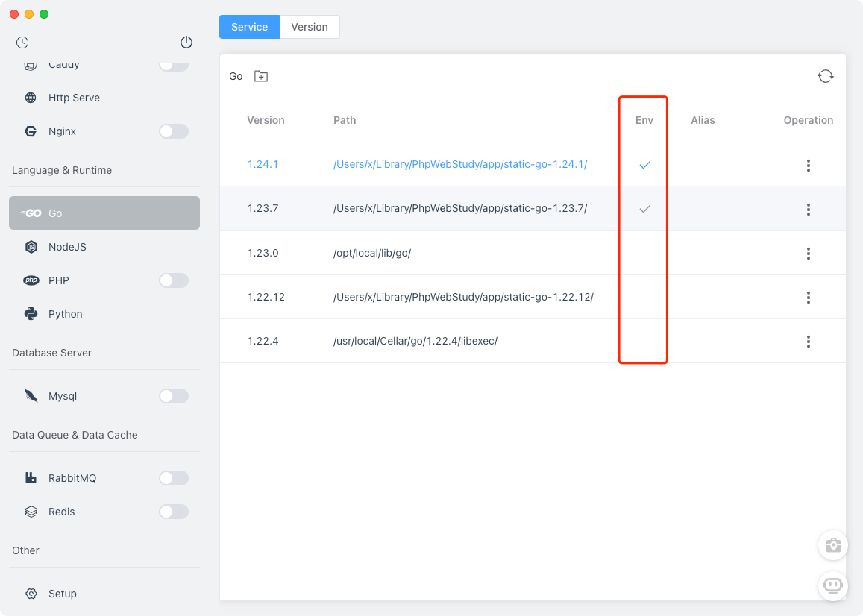863x616 pixels.
Task: Click the Version column header
Action: click(x=266, y=121)
